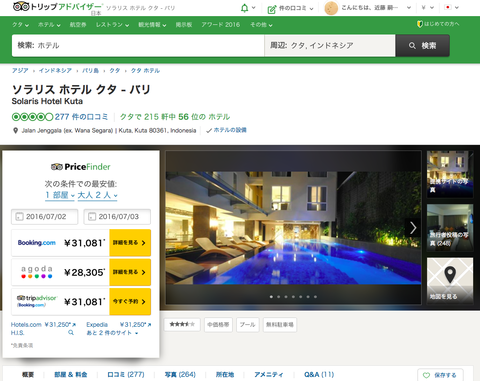Open traveler photos (248) thumbnail
The width and height of the screenshot is (480, 381).
pyautogui.click(x=450, y=227)
